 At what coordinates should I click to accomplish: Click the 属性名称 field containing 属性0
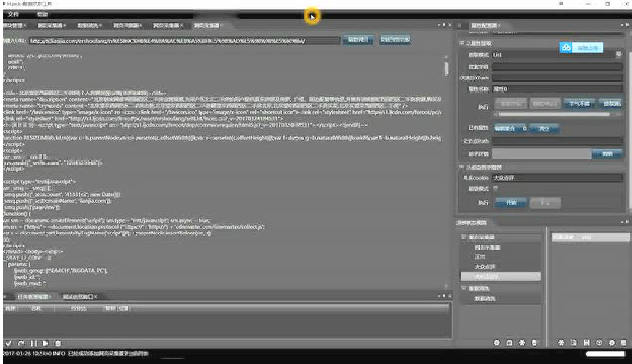point(557,89)
